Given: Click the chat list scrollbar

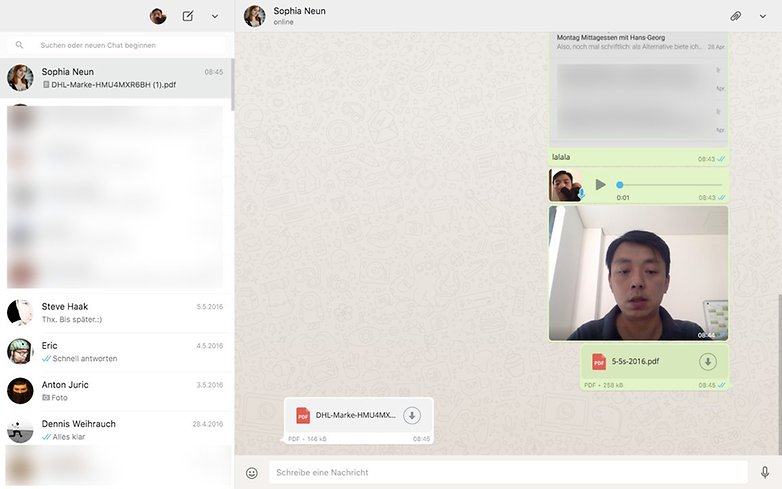Looking at the screenshot, I should point(232,85).
